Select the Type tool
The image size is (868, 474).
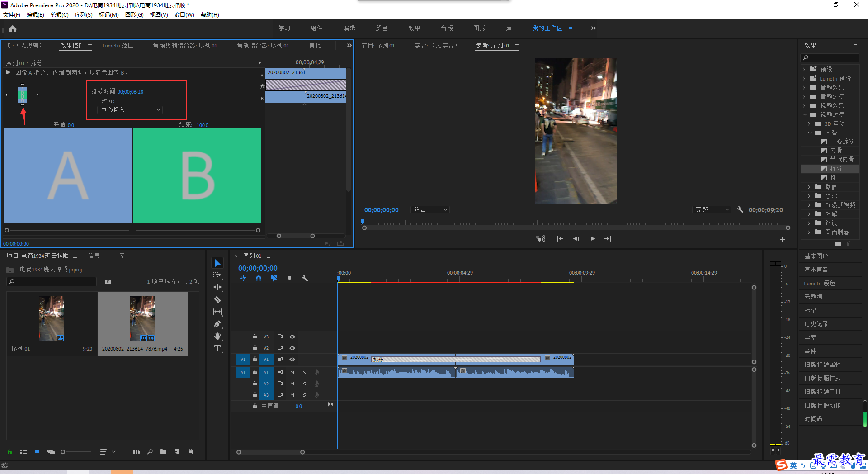pos(217,348)
